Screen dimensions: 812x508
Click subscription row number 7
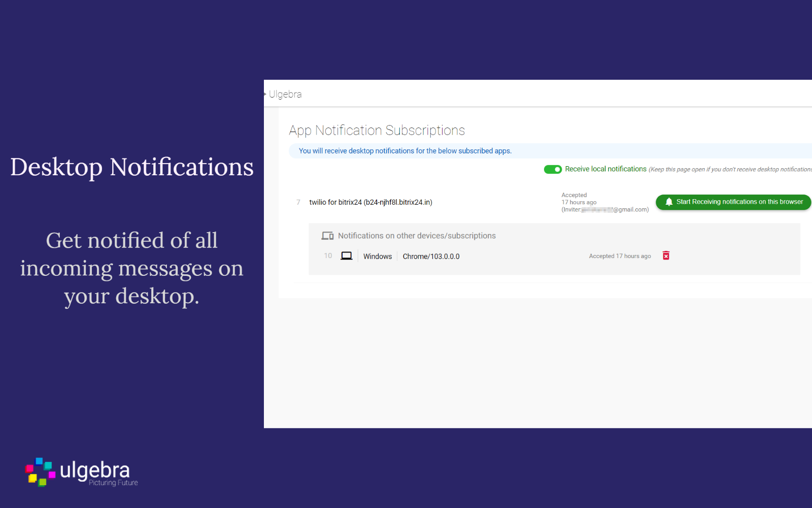click(298, 202)
